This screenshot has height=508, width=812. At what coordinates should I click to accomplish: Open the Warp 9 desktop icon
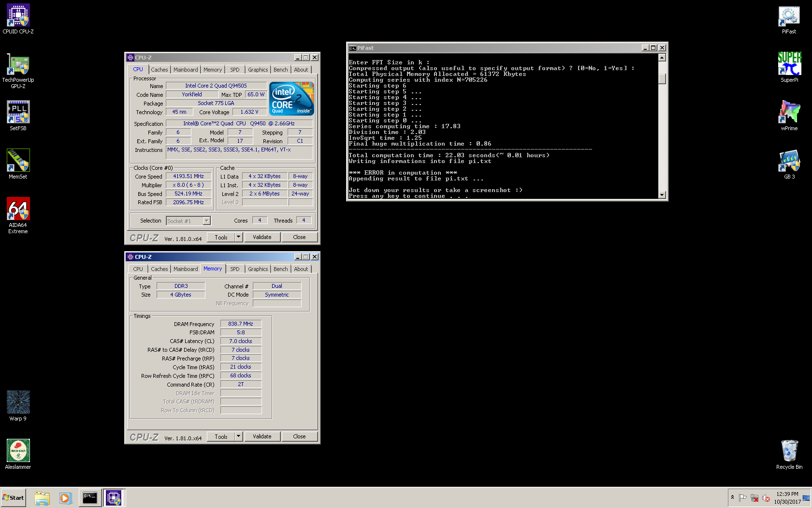point(18,406)
